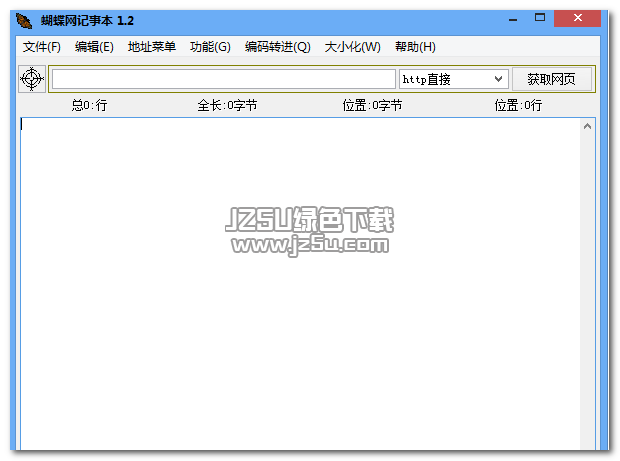Screen dimensions: 620x461
Task: Open the 编码转进(Q) menu
Action: click(x=278, y=47)
